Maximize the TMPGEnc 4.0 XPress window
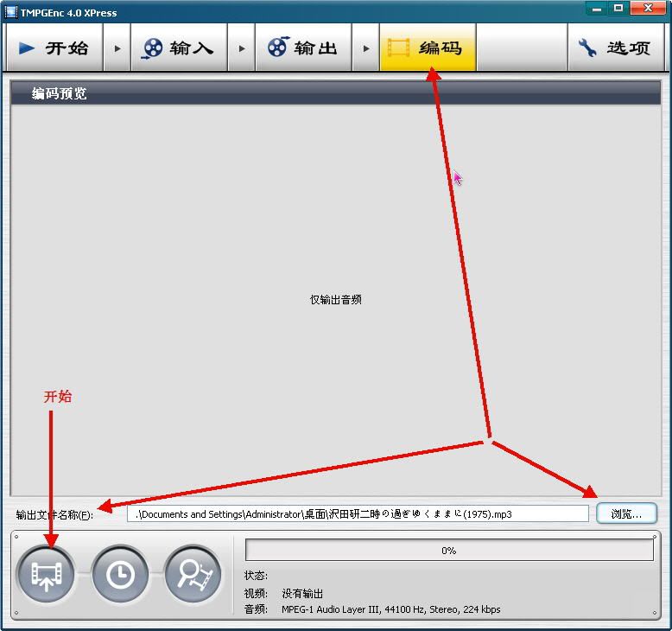This screenshot has height=631, width=672. (x=618, y=9)
